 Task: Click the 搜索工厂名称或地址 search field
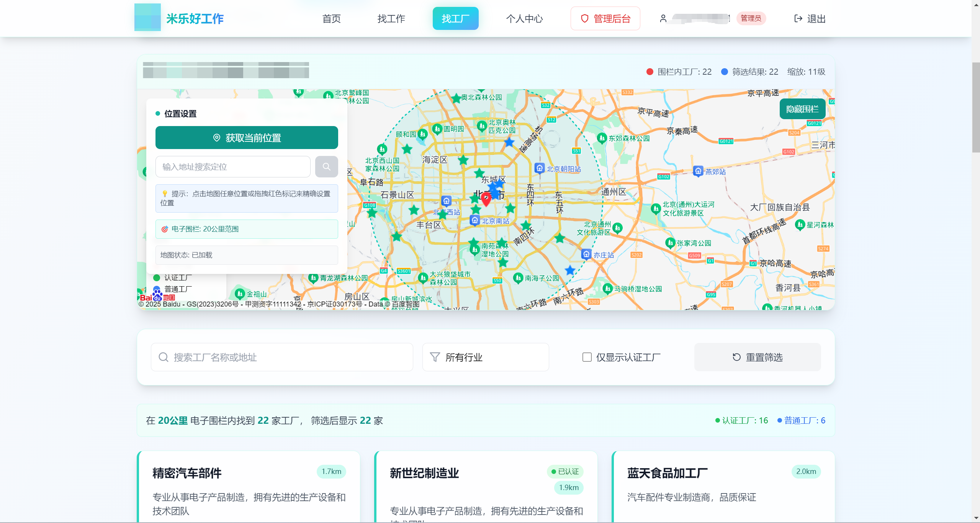coord(282,357)
